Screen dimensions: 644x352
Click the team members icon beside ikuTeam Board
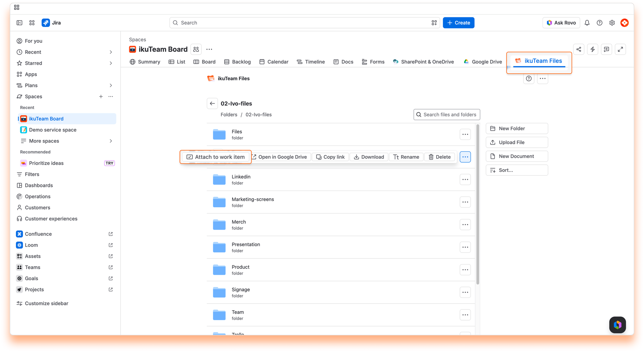(x=196, y=49)
